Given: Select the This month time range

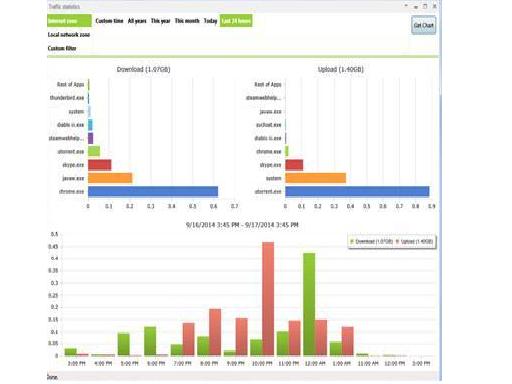Looking at the screenshot, I should point(187,21).
